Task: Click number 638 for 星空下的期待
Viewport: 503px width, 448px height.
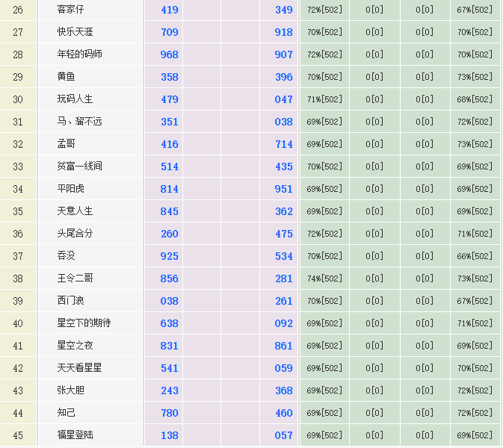Action: [169, 323]
